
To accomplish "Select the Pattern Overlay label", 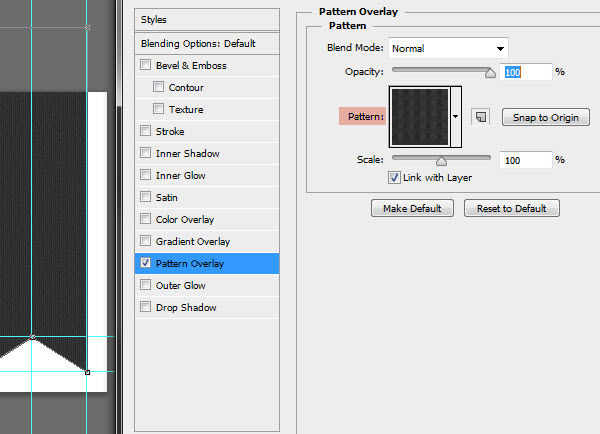I will pyautogui.click(x=190, y=264).
